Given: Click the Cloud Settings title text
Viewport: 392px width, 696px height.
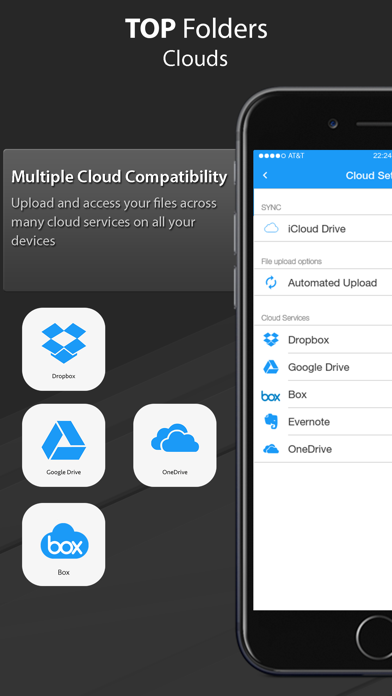Looking at the screenshot, I should click(369, 175).
